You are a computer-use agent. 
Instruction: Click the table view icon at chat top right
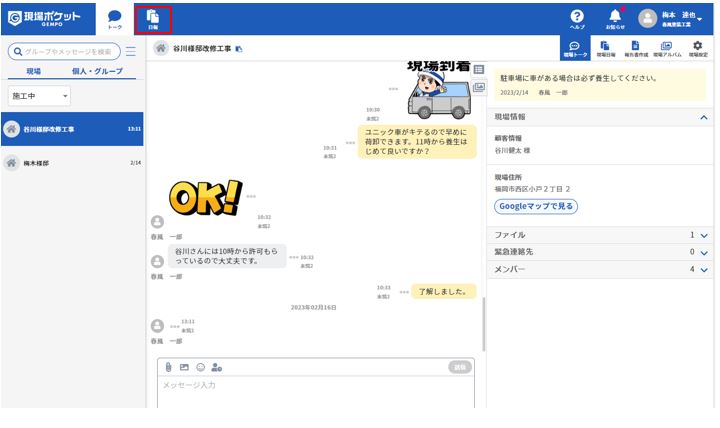[478, 69]
